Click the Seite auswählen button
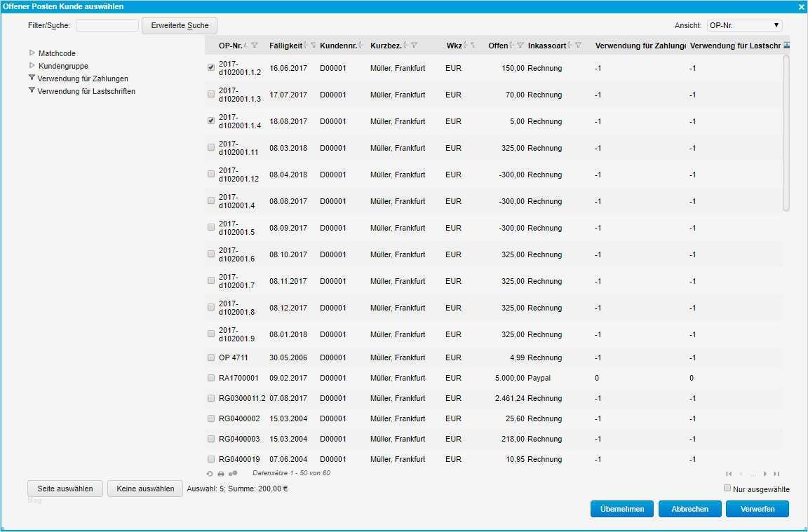The height and width of the screenshot is (532, 808). (65, 489)
